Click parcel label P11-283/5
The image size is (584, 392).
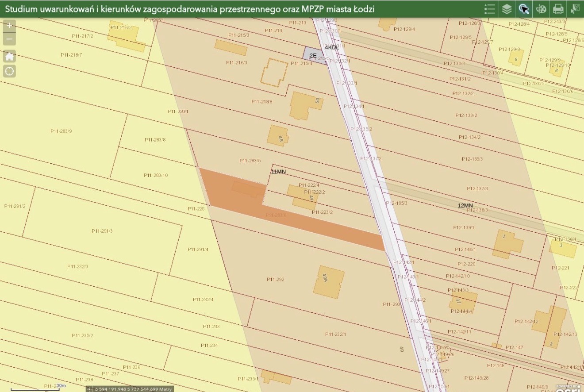[x=250, y=161]
